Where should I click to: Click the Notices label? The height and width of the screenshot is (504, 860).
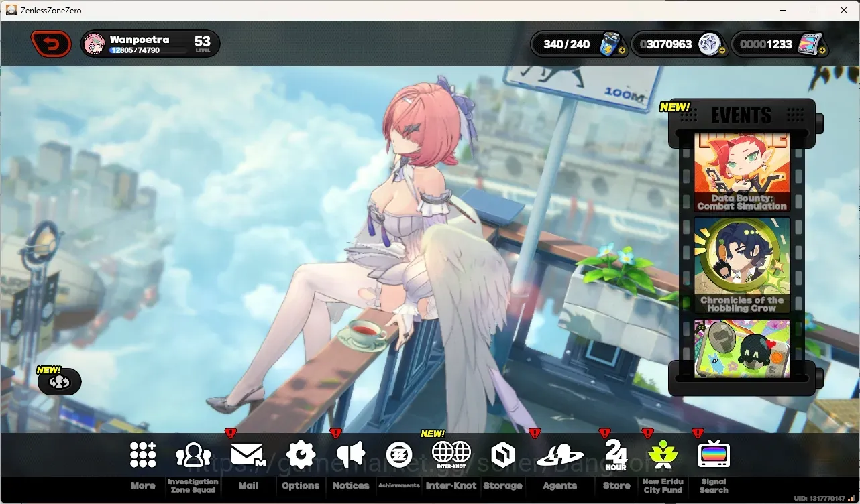coord(351,486)
